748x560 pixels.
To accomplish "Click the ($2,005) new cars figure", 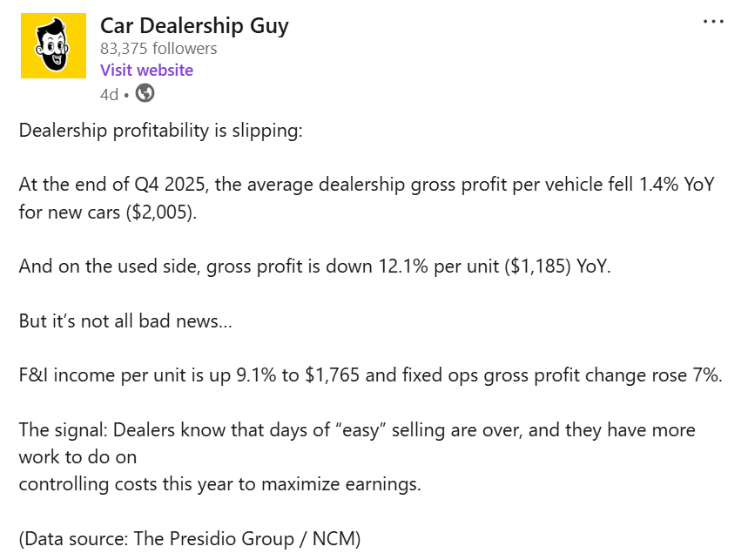I will click(x=161, y=213).
